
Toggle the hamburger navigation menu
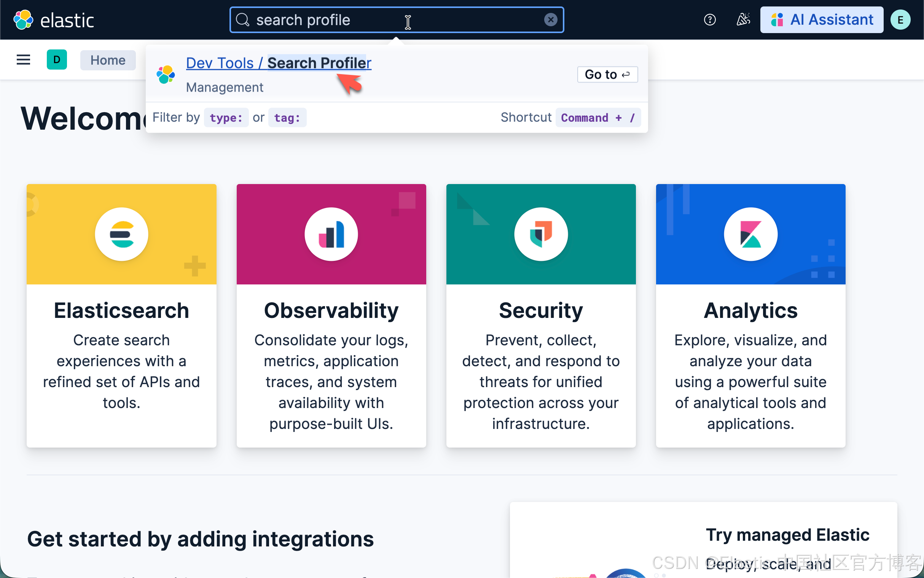(x=23, y=60)
